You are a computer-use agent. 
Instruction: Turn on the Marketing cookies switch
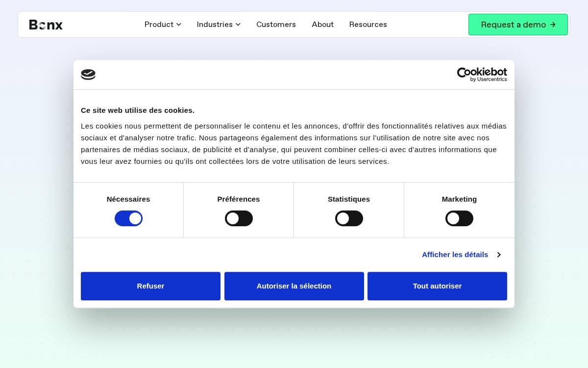point(459,218)
